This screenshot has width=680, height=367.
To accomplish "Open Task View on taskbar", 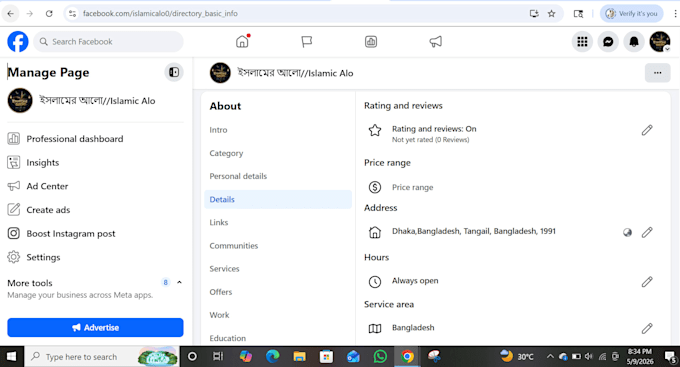I will (218, 357).
